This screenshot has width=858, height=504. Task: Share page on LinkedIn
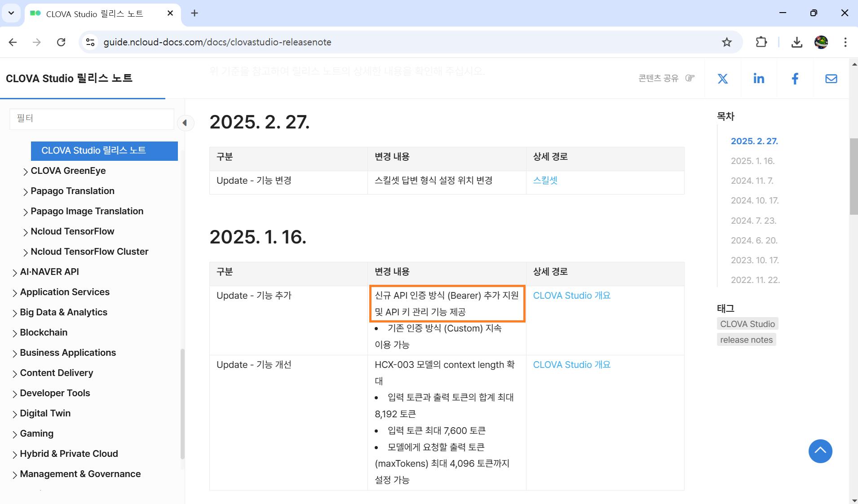(x=759, y=79)
